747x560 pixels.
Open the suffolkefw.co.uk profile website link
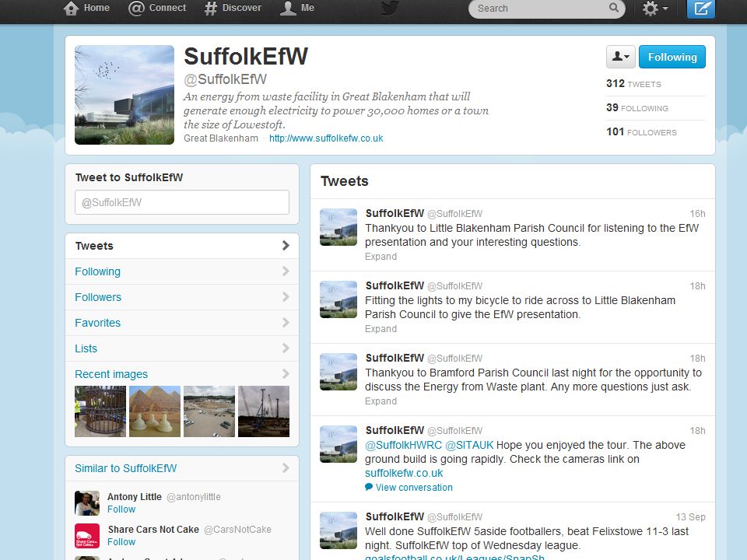(x=326, y=138)
